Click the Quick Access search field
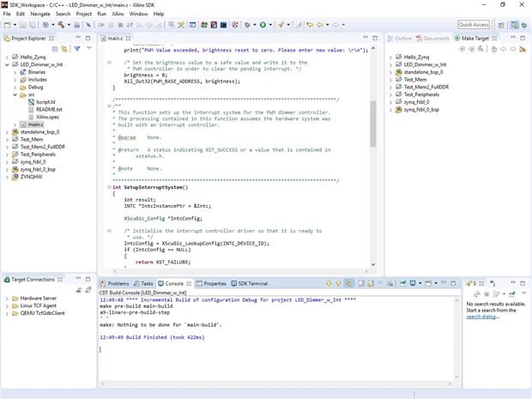 tap(474, 25)
